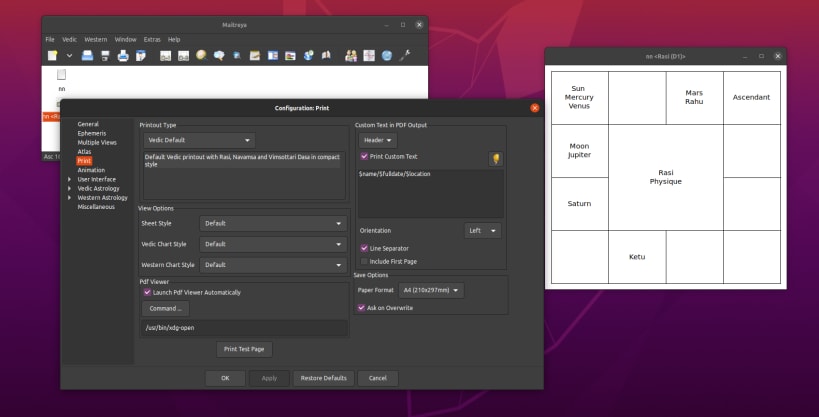Toggle the Ask on Overwrite checkbox
Image resolution: width=819 pixels, height=417 pixels.
coord(361,308)
